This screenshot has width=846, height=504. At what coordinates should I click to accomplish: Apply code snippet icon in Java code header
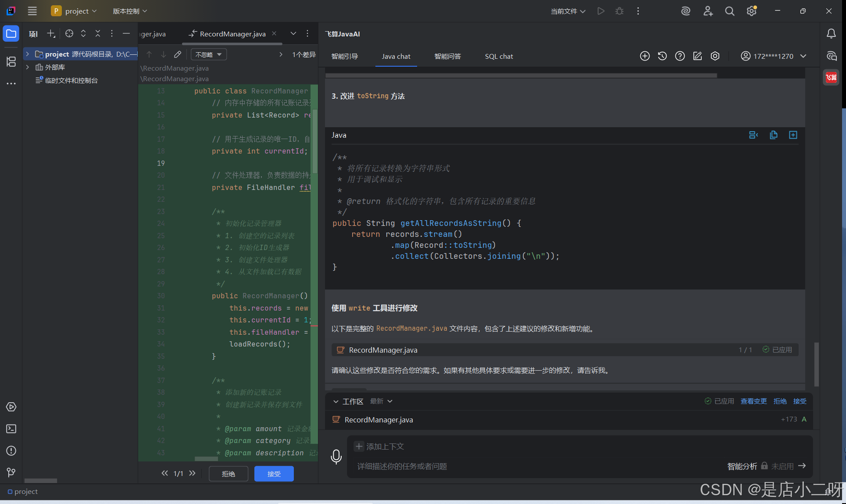coord(753,135)
